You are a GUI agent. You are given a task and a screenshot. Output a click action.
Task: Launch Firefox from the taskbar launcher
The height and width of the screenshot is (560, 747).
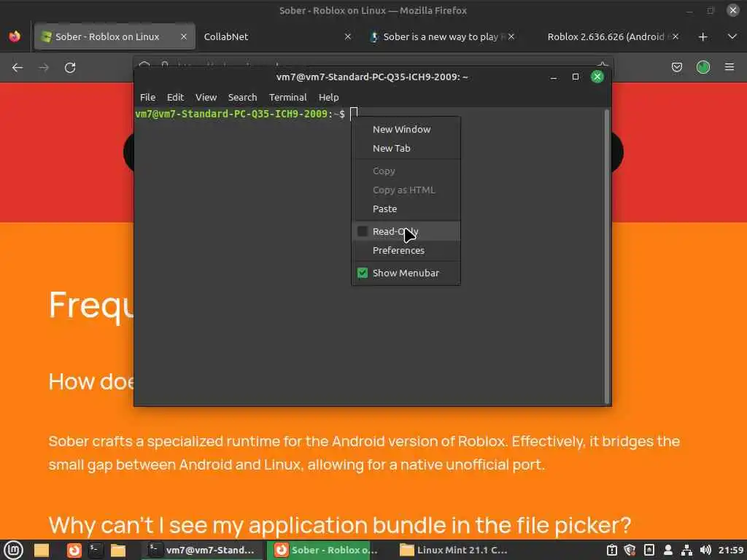74,550
